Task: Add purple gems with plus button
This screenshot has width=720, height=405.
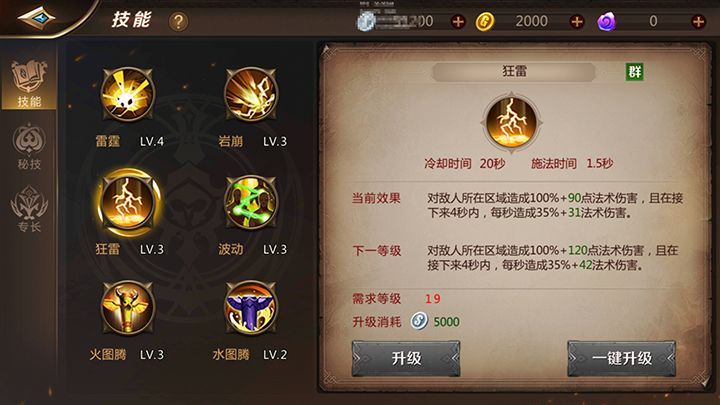Action: coord(698,22)
